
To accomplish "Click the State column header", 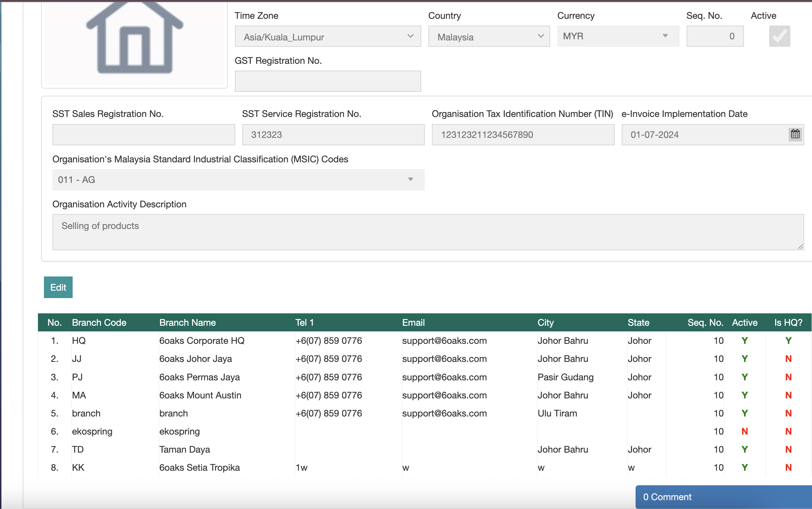I will coord(638,323).
